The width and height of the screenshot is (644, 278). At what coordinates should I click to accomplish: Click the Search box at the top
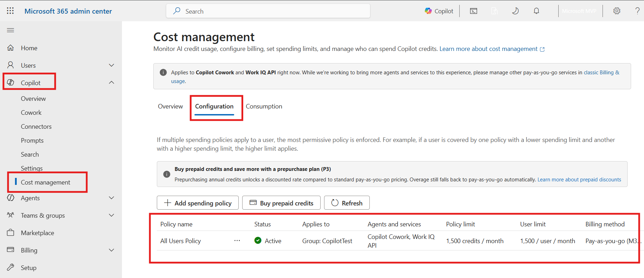[x=268, y=11]
